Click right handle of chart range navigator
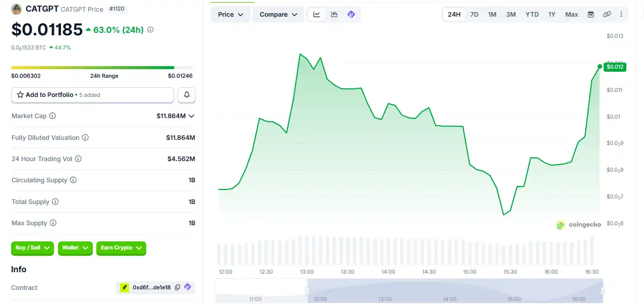 tap(603, 291)
